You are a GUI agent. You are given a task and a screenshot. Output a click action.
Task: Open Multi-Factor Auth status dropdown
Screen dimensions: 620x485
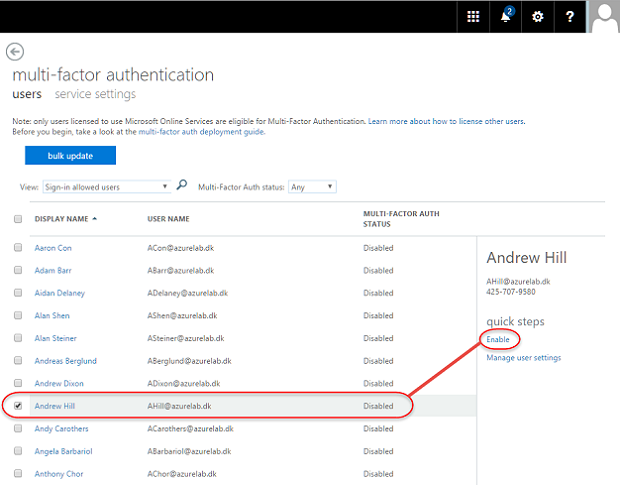click(312, 186)
